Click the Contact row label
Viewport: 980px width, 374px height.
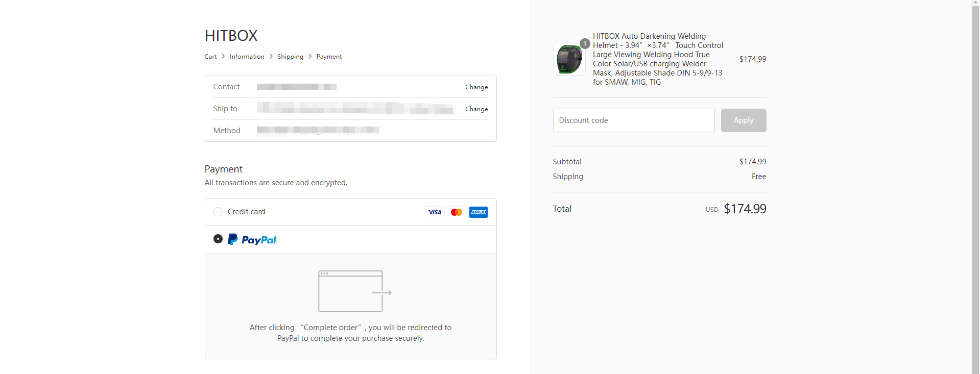click(226, 87)
